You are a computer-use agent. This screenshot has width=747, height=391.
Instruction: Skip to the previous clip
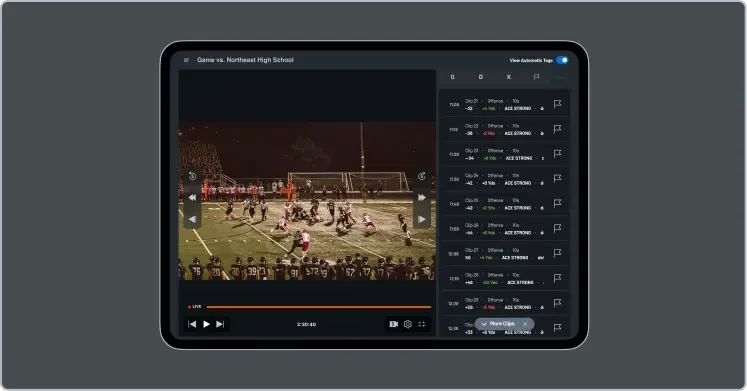(x=192, y=324)
